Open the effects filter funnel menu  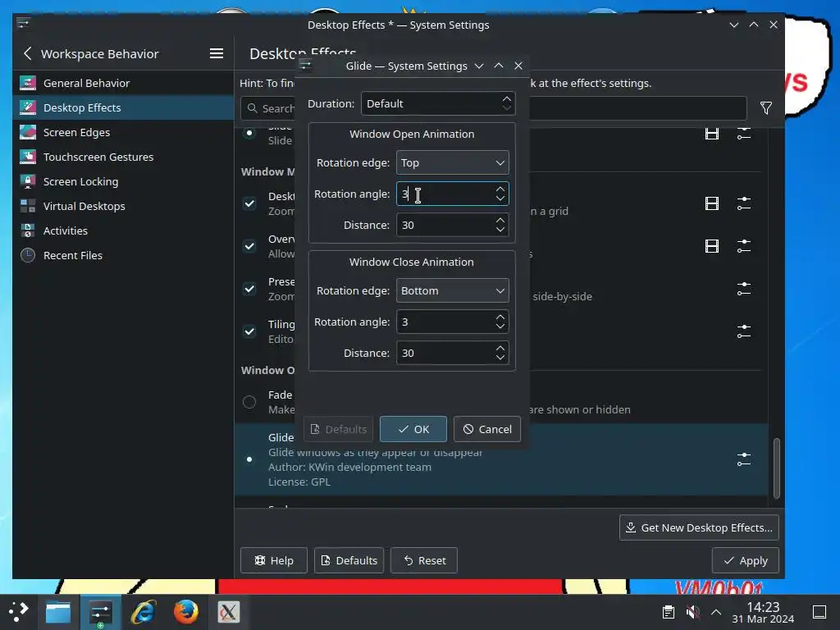pyautogui.click(x=766, y=108)
